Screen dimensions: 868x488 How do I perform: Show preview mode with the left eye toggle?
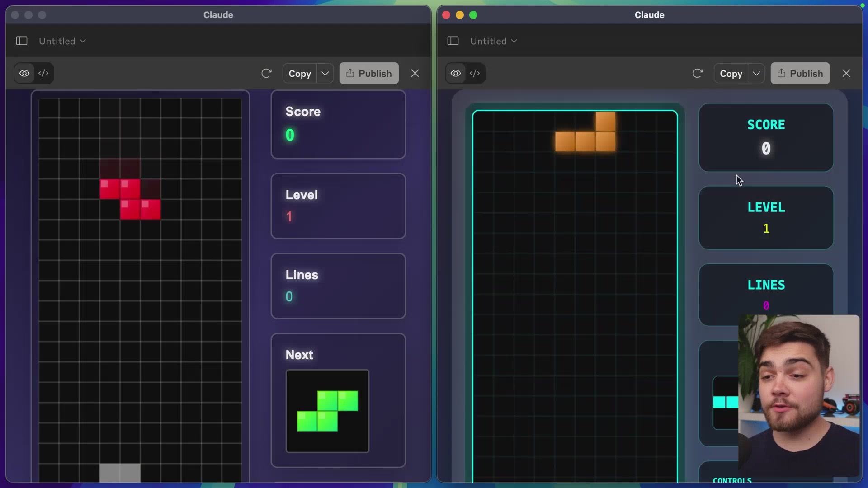pyautogui.click(x=24, y=73)
